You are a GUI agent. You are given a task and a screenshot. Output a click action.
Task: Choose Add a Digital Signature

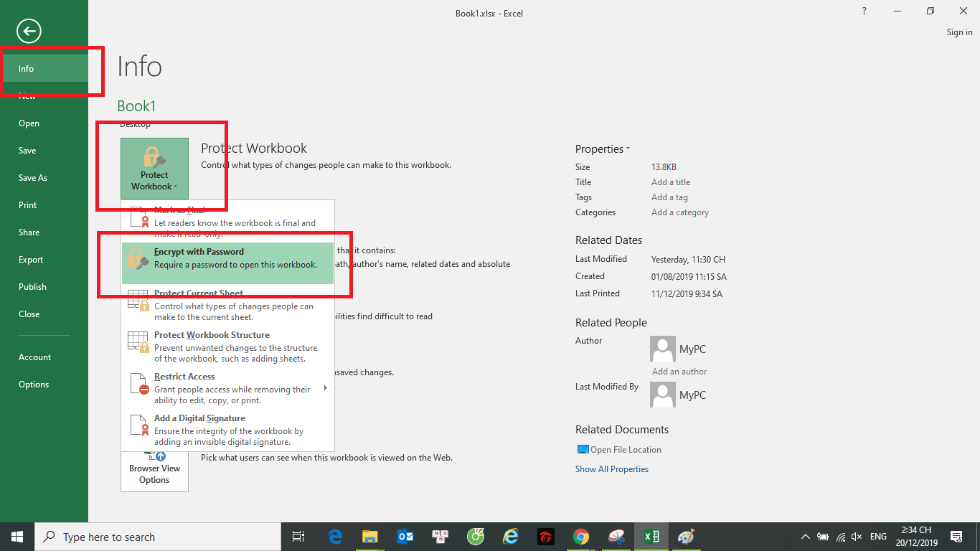point(228,430)
